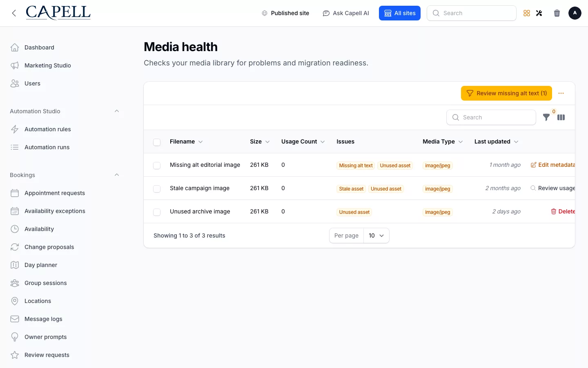Click the Users people icon

pyautogui.click(x=15, y=83)
